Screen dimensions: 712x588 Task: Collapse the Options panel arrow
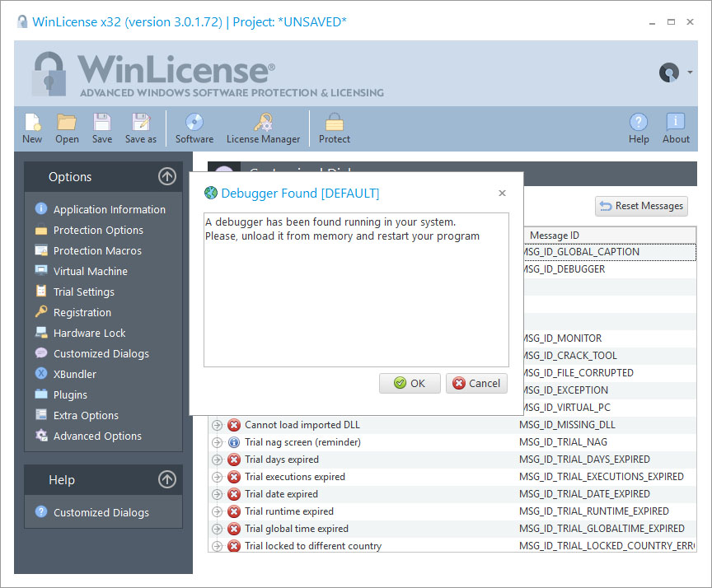[167, 176]
